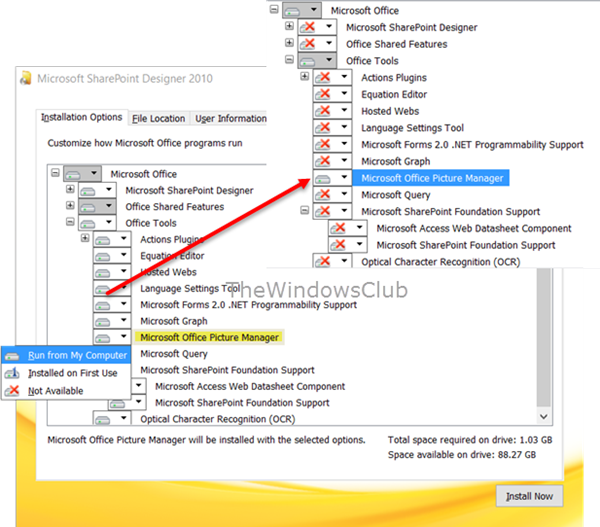The height and width of the screenshot is (527, 600).
Task: Click red X icon beside Language Settings Tool
Action: pos(323,127)
